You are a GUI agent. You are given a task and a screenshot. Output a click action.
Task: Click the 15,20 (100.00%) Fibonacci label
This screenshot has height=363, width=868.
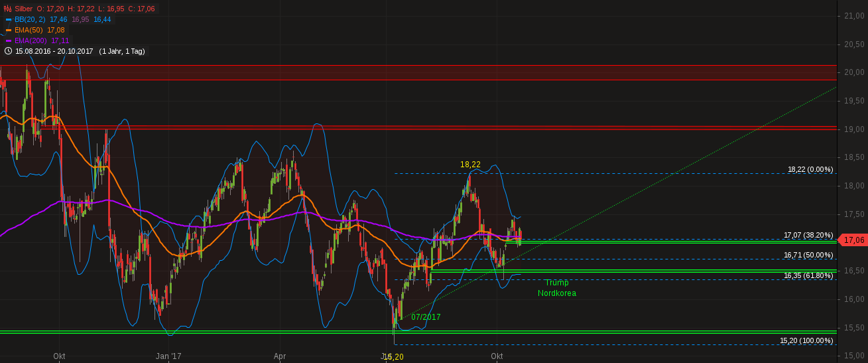point(806,340)
